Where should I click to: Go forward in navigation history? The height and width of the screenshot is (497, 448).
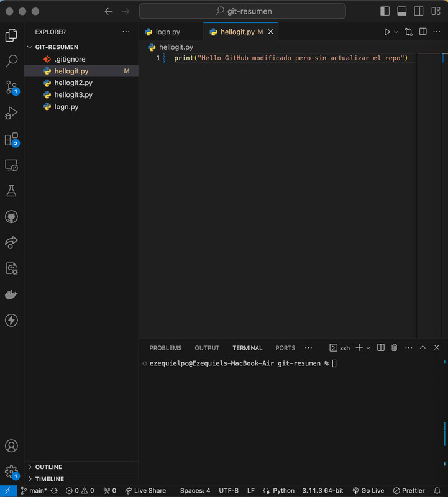(126, 11)
